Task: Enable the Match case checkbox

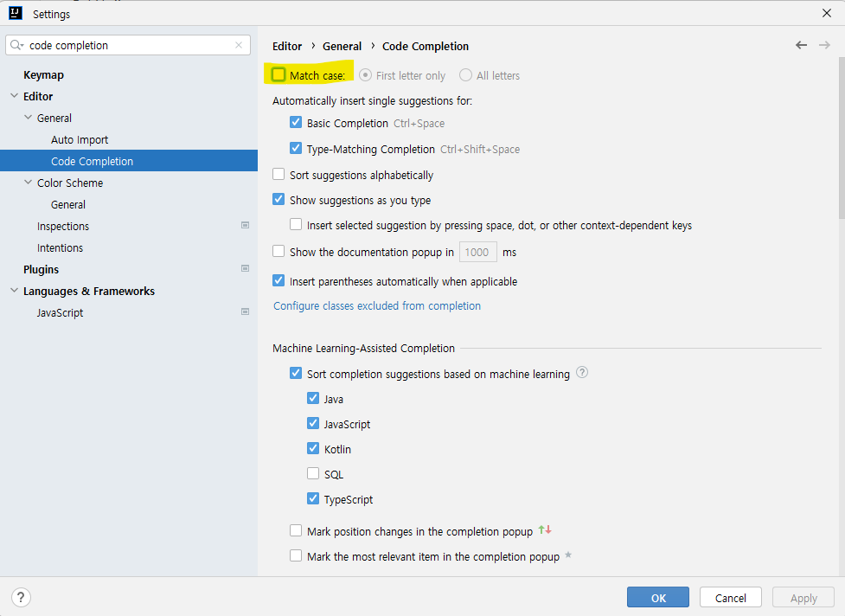Action: click(x=278, y=74)
